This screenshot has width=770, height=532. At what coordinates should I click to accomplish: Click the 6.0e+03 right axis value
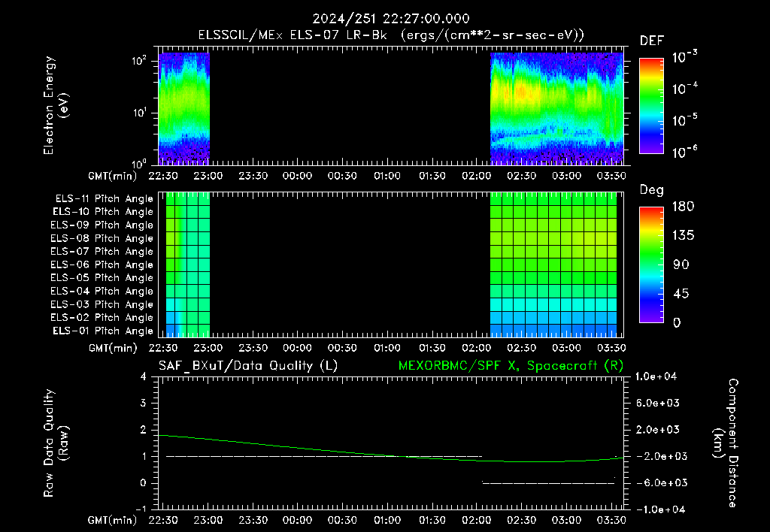[x=658, y=403]
